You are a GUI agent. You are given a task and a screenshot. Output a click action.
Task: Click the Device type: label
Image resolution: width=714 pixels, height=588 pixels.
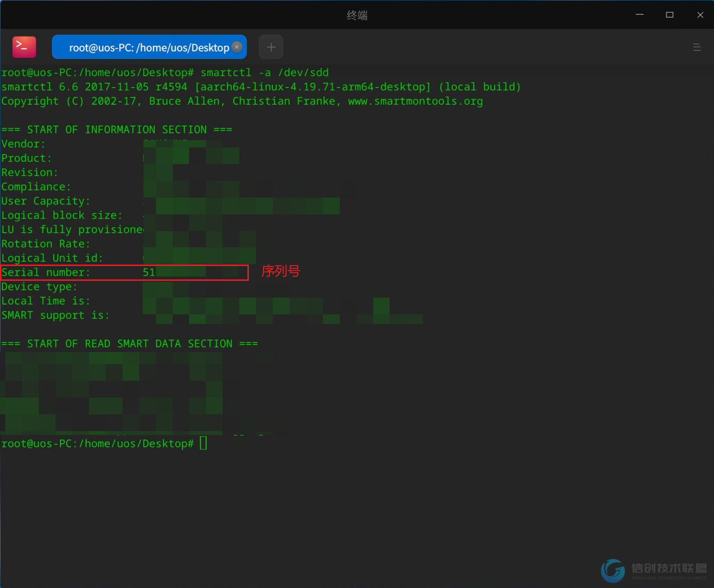tap(39, 287)
